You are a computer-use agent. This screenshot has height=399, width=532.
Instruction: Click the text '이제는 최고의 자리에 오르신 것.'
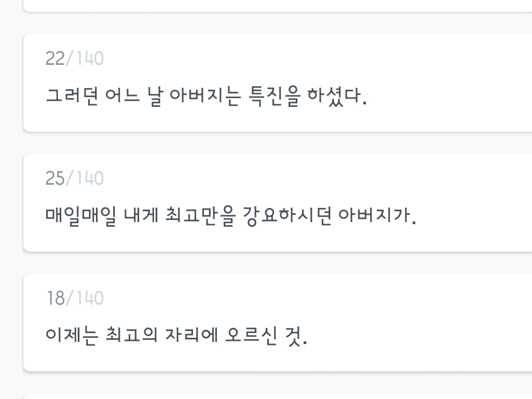click(176, 335)
